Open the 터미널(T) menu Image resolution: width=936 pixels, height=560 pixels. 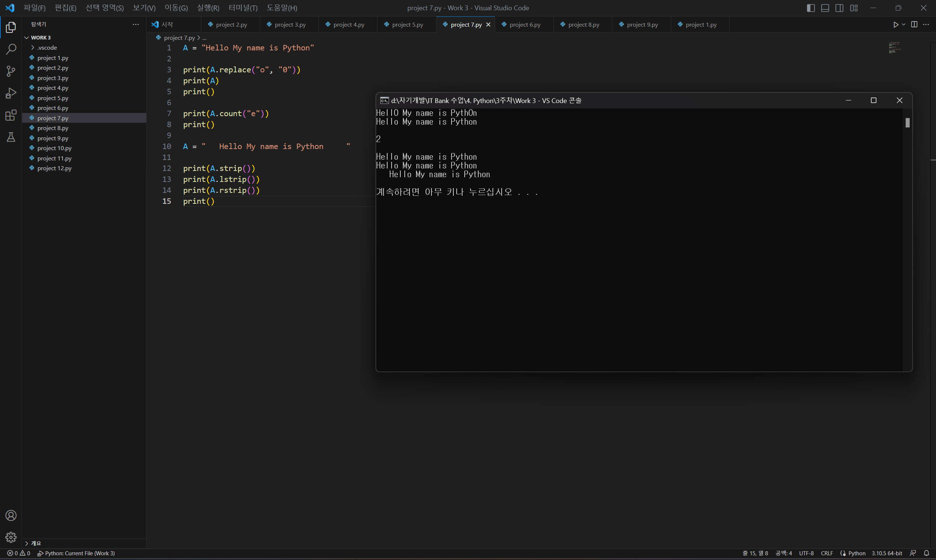[x=243, y=8]
